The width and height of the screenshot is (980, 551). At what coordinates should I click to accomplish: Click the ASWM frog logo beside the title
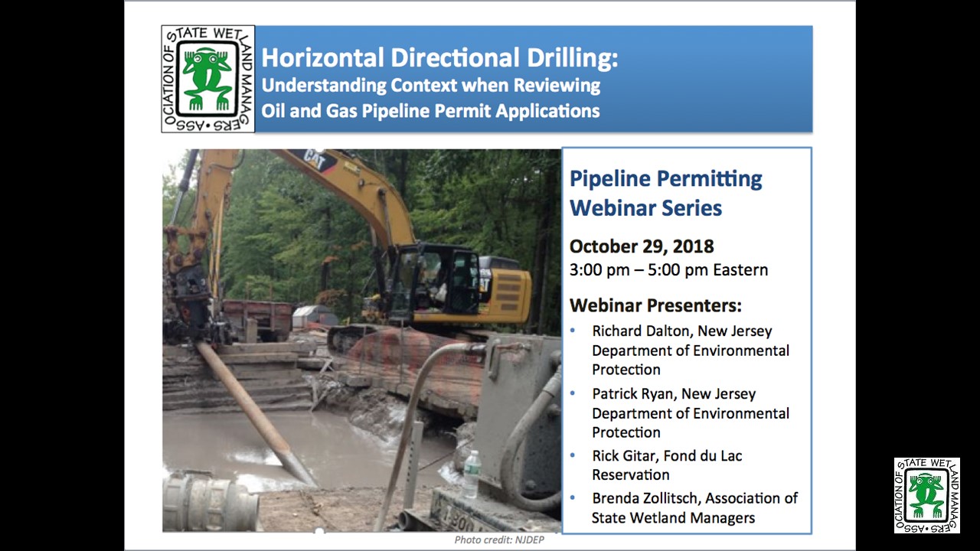click(x=207, y=79)
